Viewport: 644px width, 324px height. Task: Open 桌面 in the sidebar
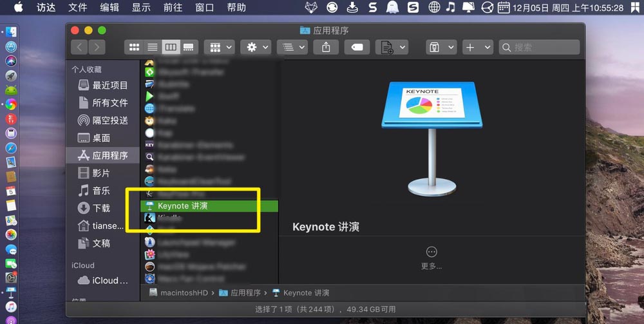point(102,138)
